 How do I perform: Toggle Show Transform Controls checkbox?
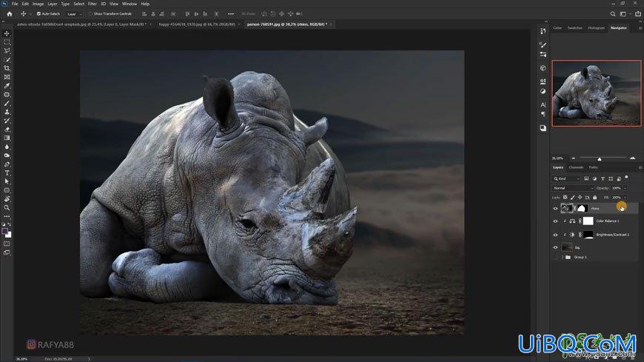[91, 14]
